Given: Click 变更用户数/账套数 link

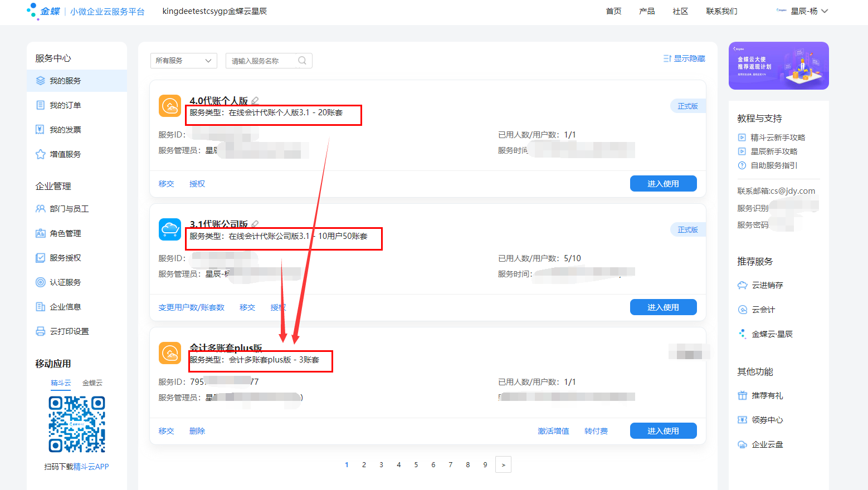Looking at the screenshot, I should (x=192, y=307).
